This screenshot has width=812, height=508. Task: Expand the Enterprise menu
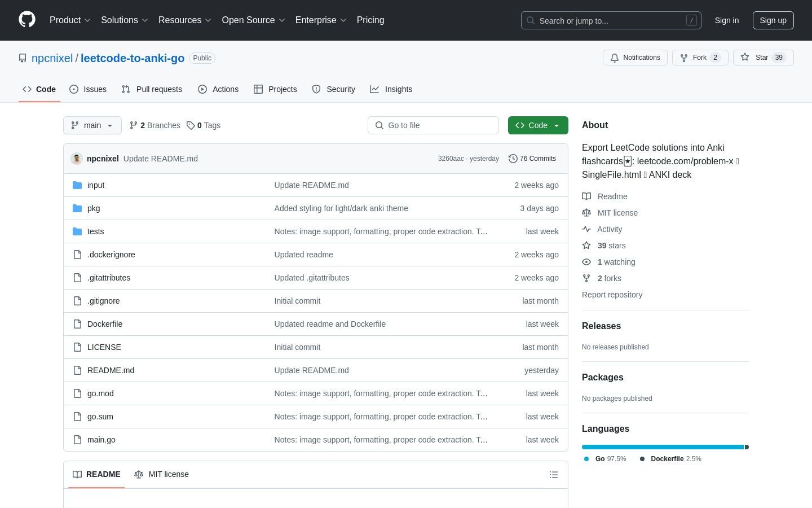click(321, 20)
